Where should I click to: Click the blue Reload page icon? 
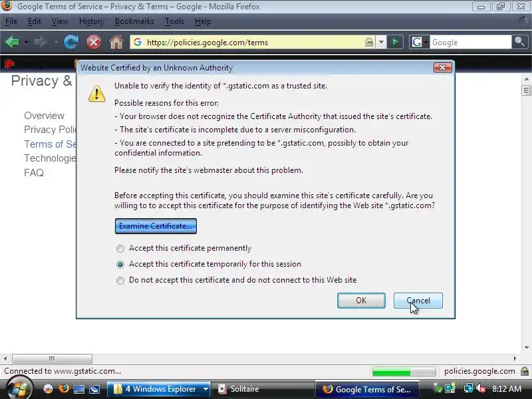[71, 42]
